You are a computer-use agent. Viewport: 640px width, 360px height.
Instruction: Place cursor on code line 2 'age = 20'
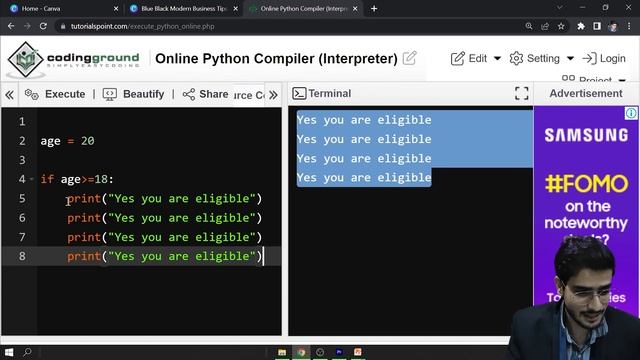click(67, 141)
